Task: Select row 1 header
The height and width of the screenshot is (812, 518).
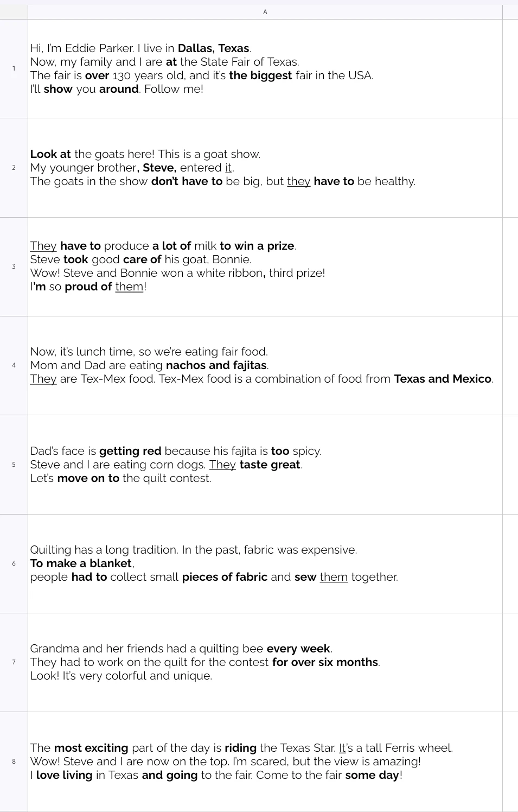Action: 14,68
